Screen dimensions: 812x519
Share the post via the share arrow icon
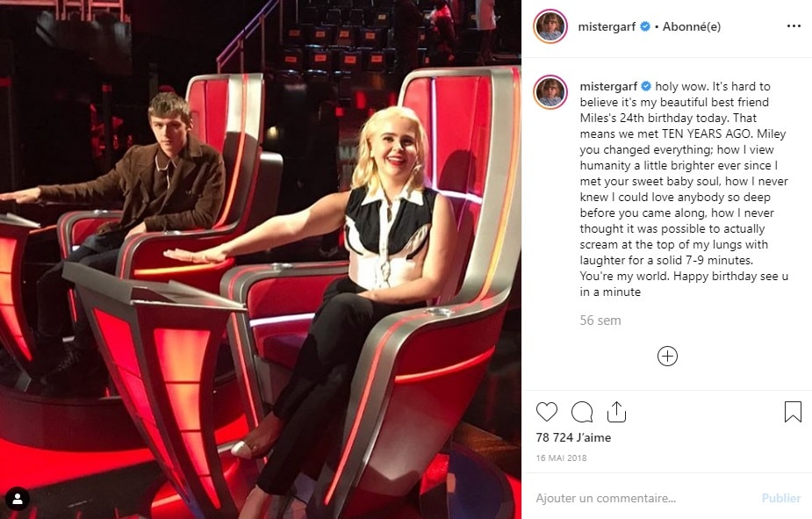coord(616,412)
